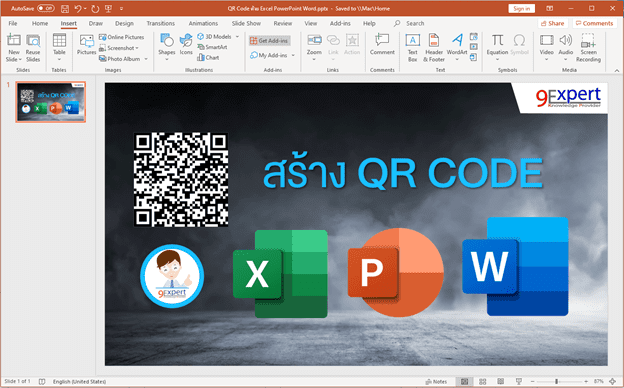Insert a Table

pos(59,47)
